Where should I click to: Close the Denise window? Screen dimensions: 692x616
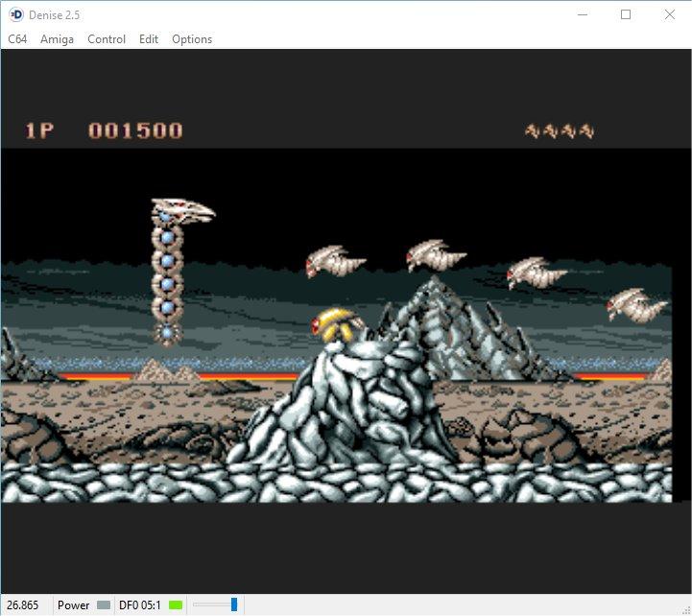(x=670, y=14)
